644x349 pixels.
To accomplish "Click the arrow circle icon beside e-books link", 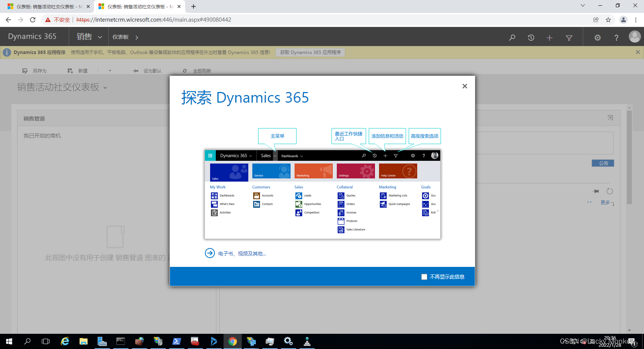I will 210,253.
